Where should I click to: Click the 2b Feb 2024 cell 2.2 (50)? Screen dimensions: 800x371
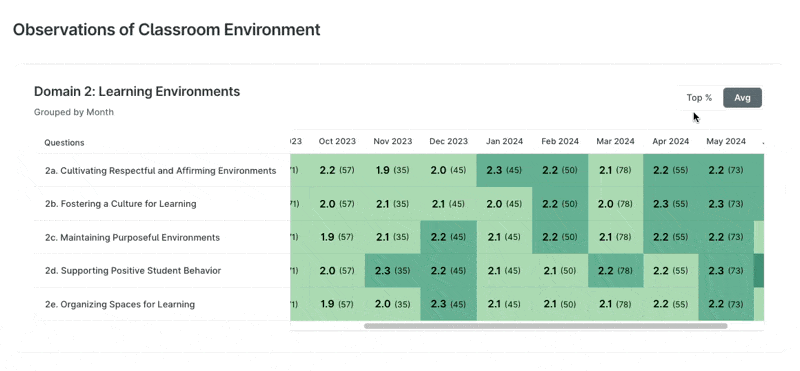point(560,204)
